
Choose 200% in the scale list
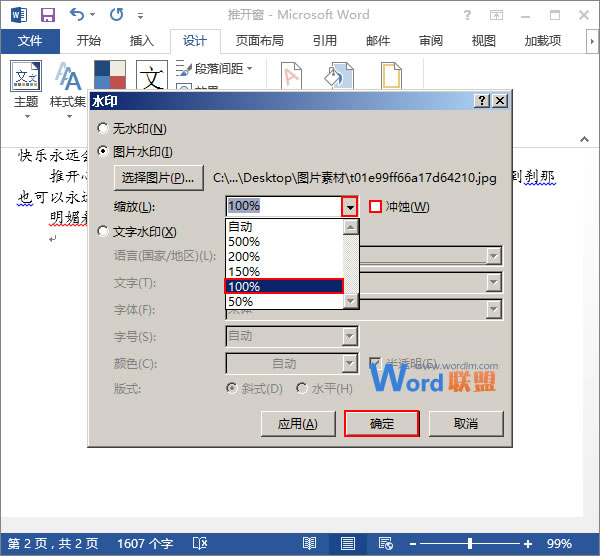coord(285,257)
